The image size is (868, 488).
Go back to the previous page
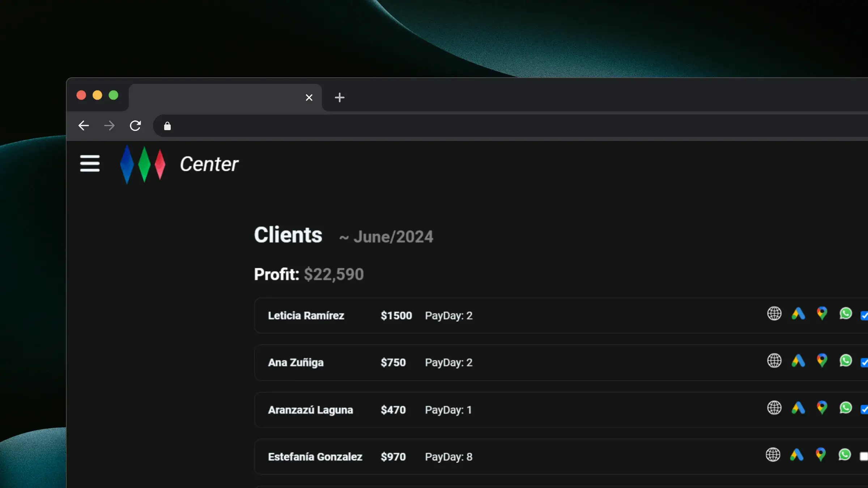pyautogui.click(x=84, y=126)
